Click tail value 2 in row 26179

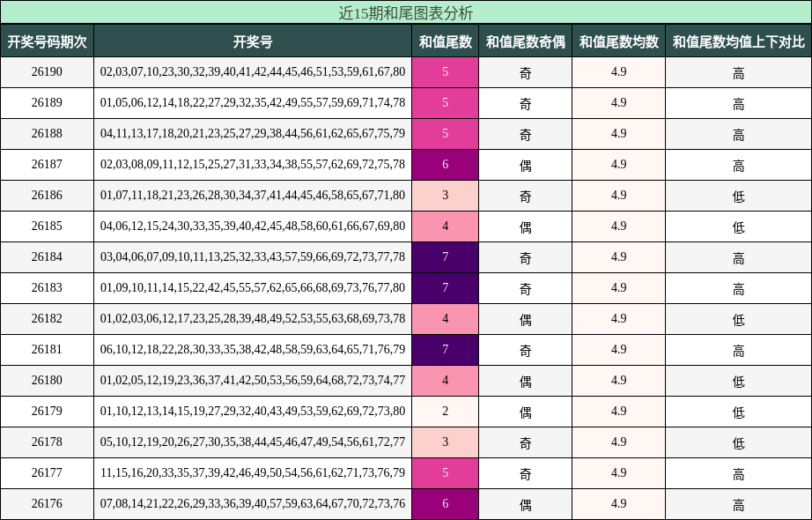pyautogui.click(x=446, y=411)
